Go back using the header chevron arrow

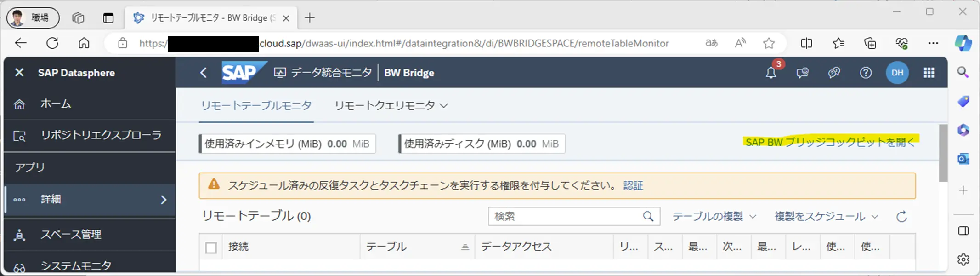click(x=204, y=73)
